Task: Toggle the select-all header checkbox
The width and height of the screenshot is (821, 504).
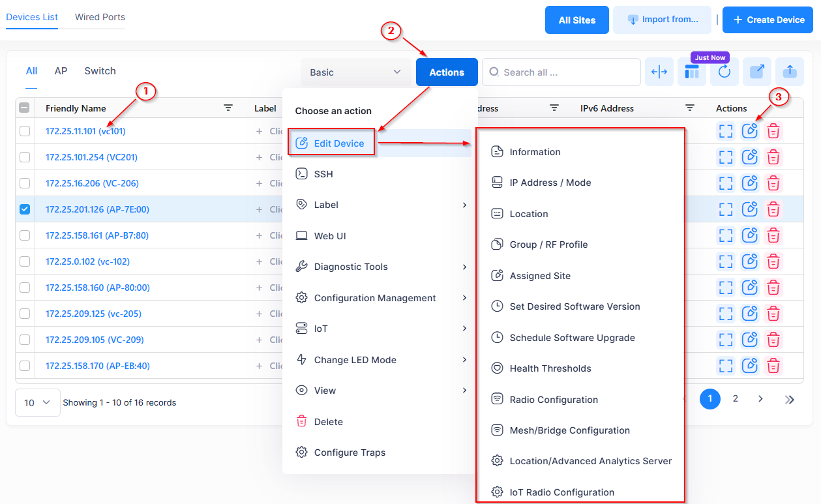Action: pos(24,108)
